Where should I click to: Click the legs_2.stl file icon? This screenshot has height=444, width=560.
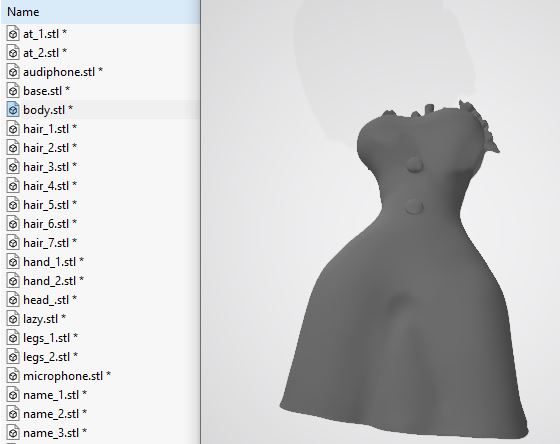point(13,357)
